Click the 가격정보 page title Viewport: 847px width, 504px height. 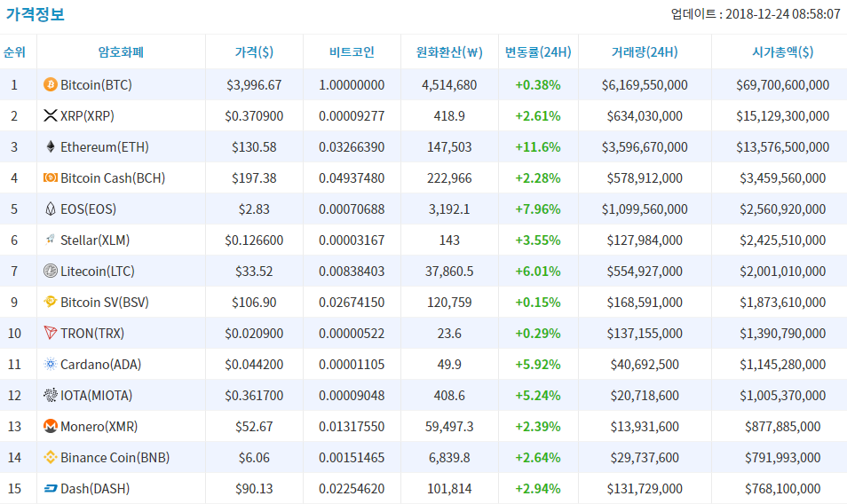[x=36, y=13]
